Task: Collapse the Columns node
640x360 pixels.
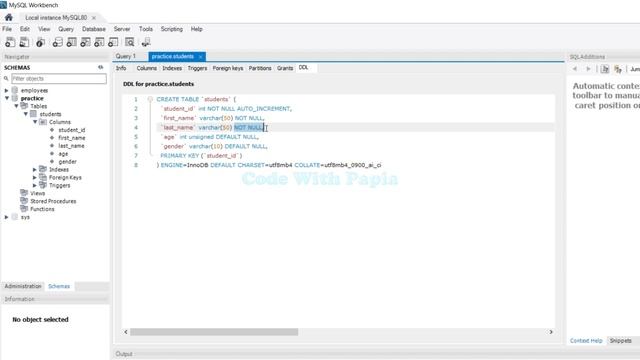Action: (35, 122)
